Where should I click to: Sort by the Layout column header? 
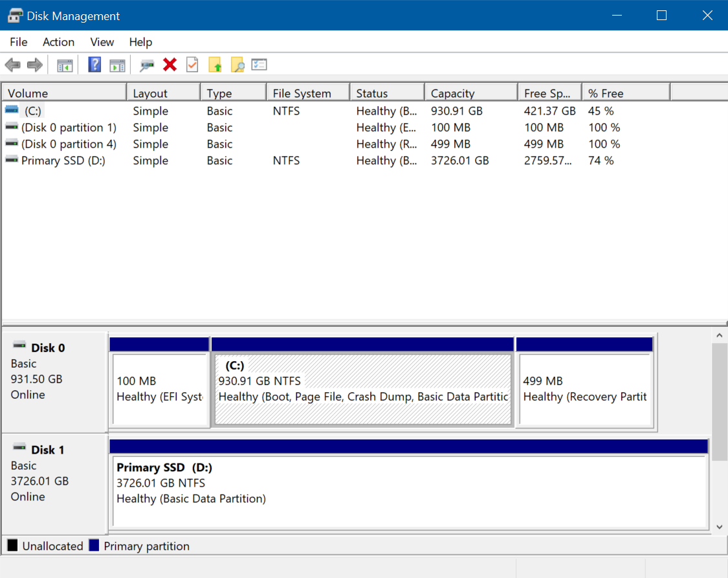(x=164, y=93)
